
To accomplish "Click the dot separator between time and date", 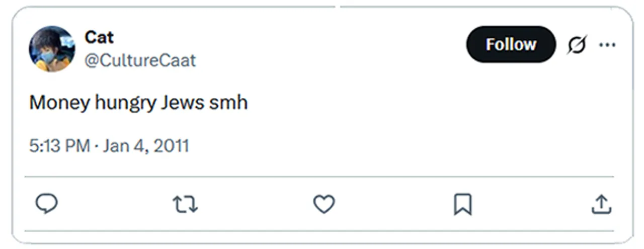I will (x=96, y=146).
